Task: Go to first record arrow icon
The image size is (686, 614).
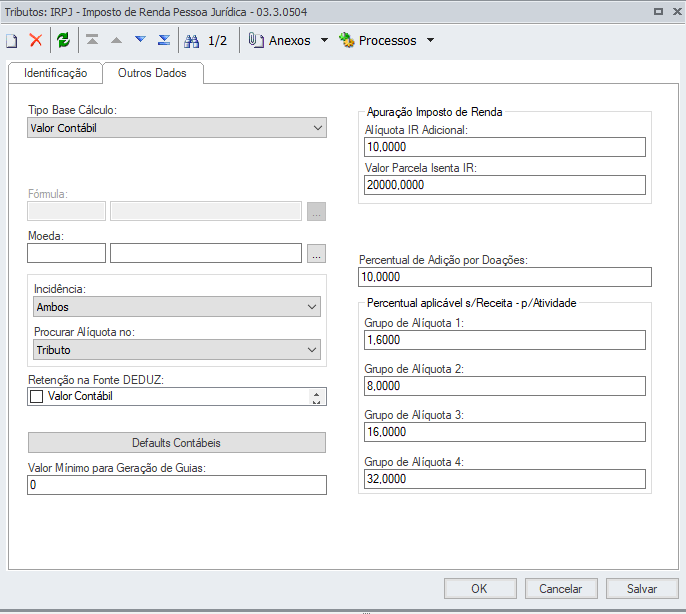Action: coord(92,40)
